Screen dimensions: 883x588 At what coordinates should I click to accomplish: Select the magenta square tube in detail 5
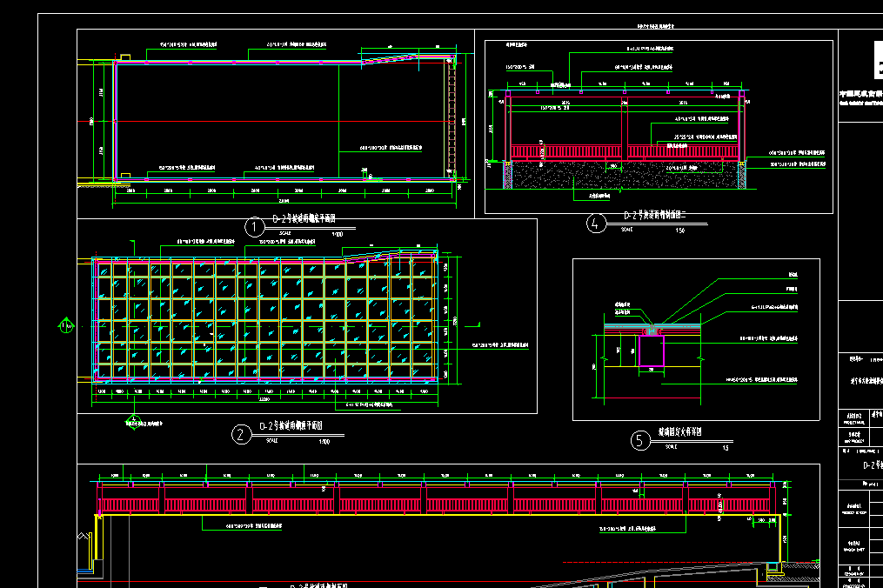coord(652,351)
